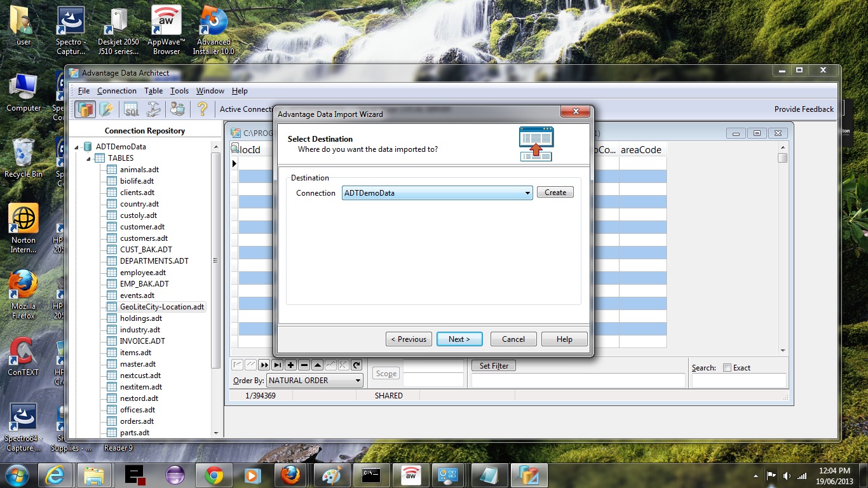Select customers.adt in the table tree

[144, 238]
